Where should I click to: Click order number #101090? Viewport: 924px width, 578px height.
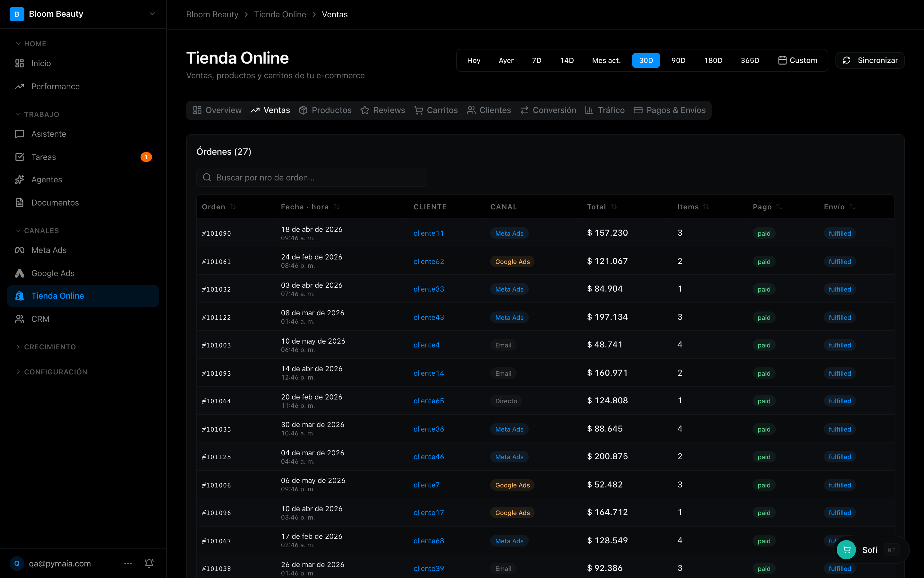pyautogui.click(x=216, y=233)
